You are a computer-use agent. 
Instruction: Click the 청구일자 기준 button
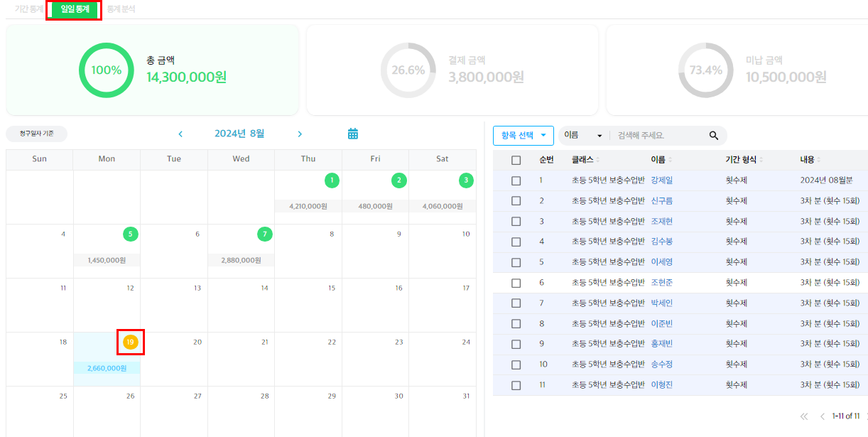coord(37,134)
